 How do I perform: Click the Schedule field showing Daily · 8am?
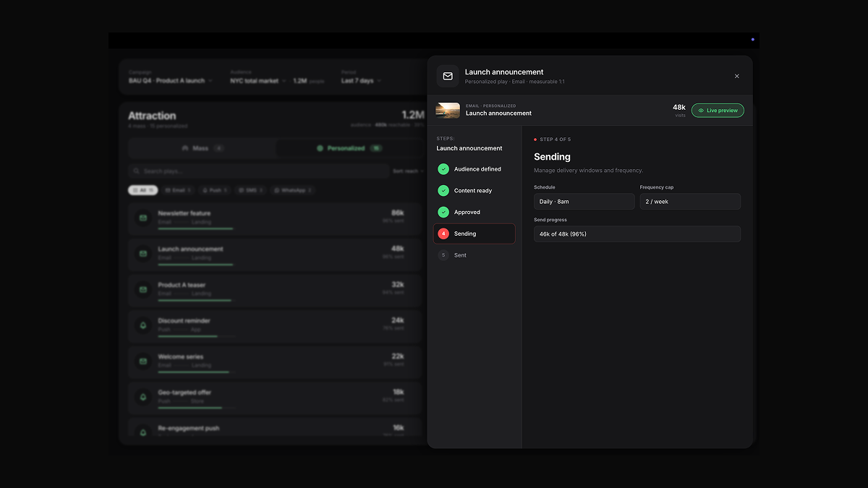pos(584,202)
